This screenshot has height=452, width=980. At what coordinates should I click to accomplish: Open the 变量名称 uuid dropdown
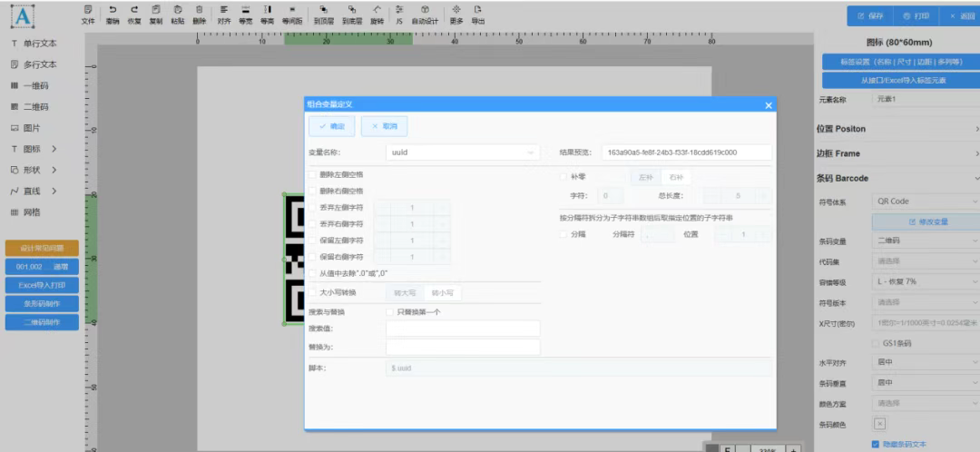click(x=463, y=152)
